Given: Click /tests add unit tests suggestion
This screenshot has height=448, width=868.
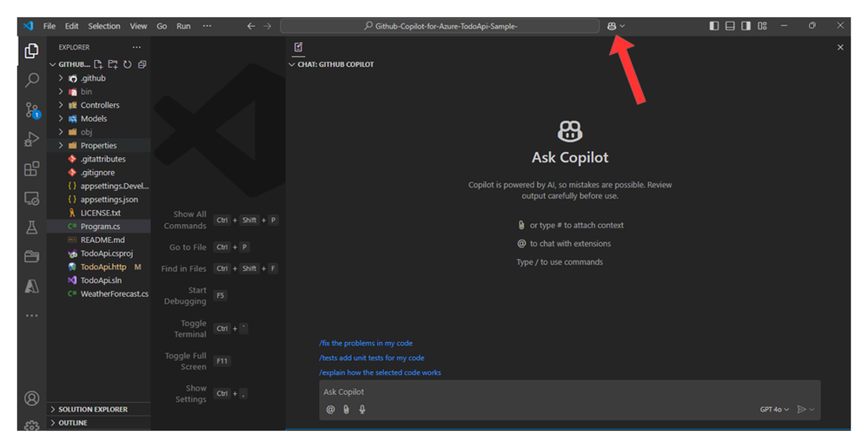Looking at the screenshot, I should 372,358.
